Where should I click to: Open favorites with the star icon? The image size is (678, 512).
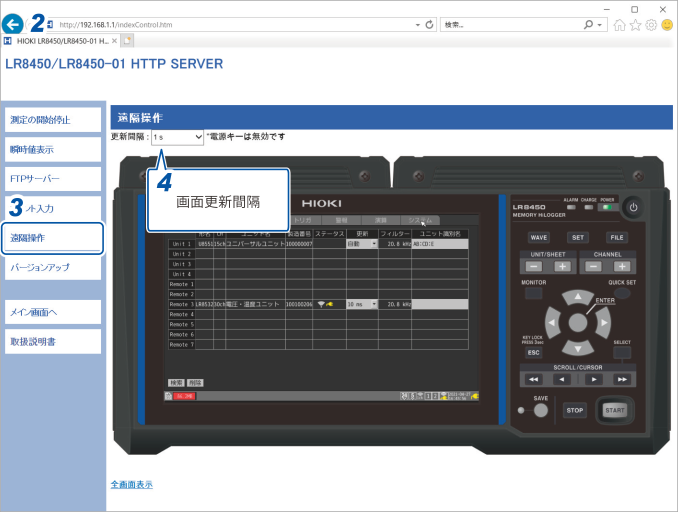point(635,25)
